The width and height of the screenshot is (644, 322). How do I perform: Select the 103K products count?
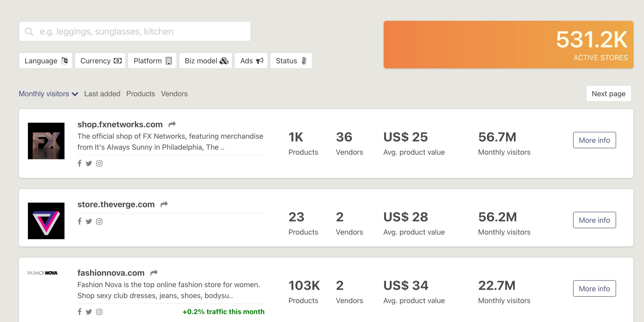[304, 285]
